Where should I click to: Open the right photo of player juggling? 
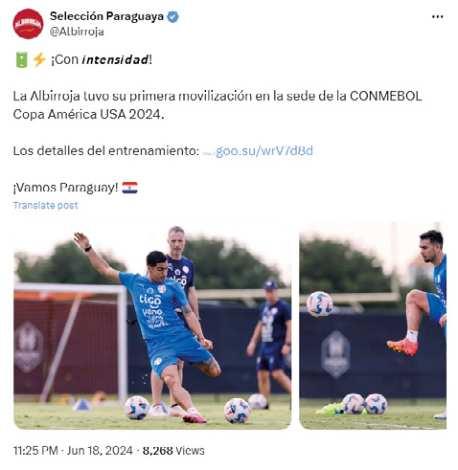pos(373,326)
